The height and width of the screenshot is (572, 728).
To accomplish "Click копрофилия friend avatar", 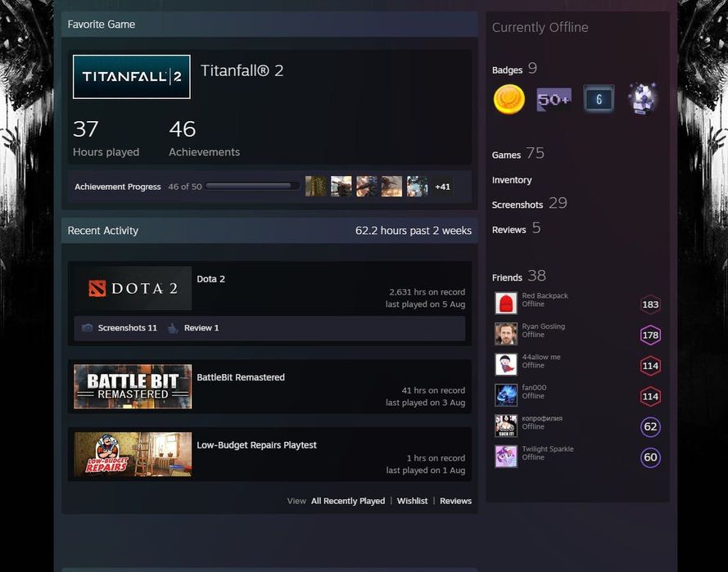I will click(x=505, y=426).
